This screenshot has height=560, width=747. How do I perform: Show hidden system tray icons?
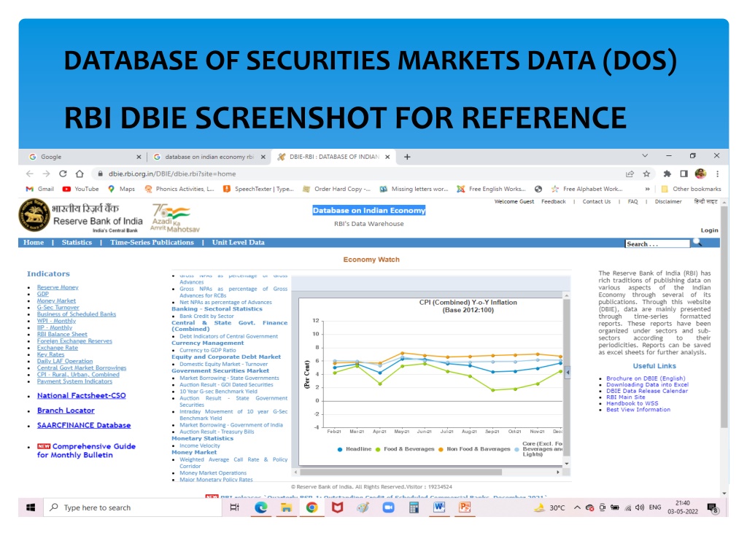coord(577,507)
